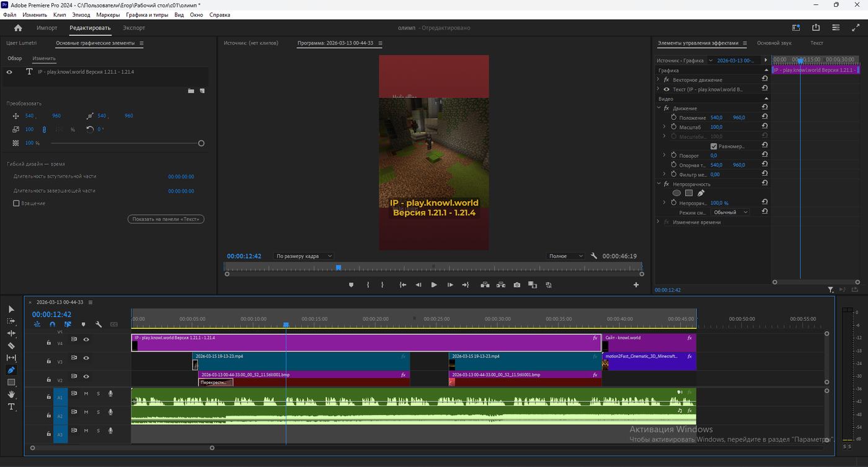
Task: Hide the IP text layer eye icon
Action: [9, 72]
